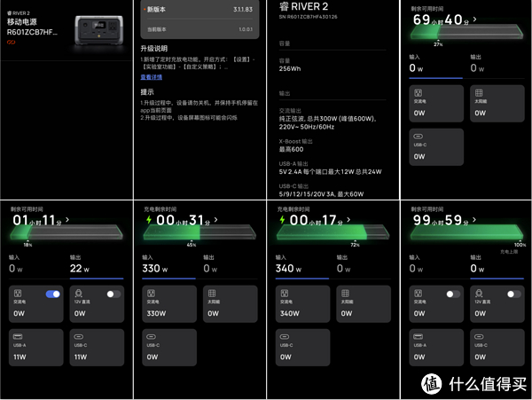Screen dimensions: 532x400
Task: Switch to 输入 tab in 69小时40分 screen
Action: (435, 64)
